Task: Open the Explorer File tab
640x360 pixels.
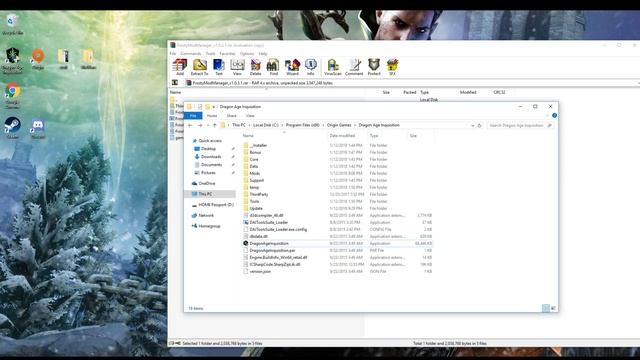Action: (193, 116)
